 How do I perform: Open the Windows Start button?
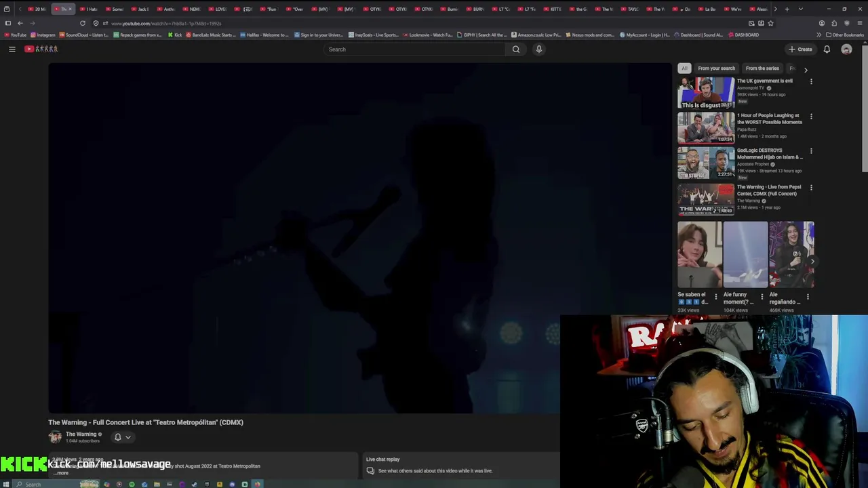pyautogui.click(x=7, y=484)
